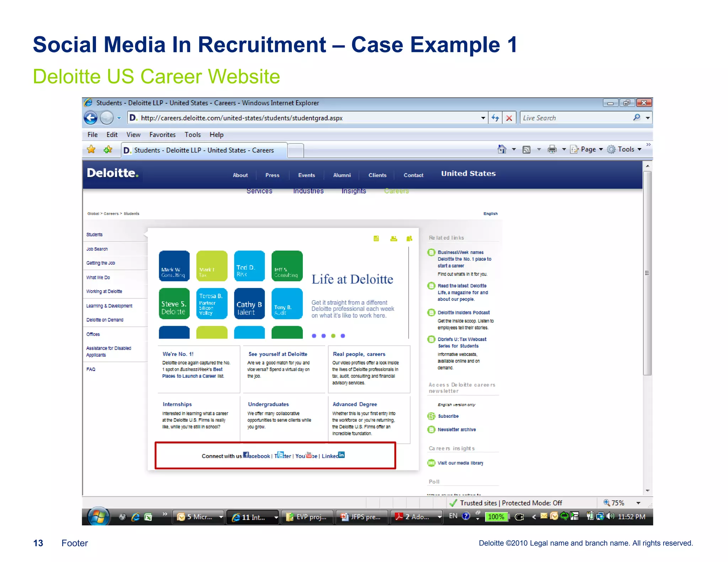728x562 pixels.
Task: Click the Stop loading red X icon
Action: pos(509,118)
